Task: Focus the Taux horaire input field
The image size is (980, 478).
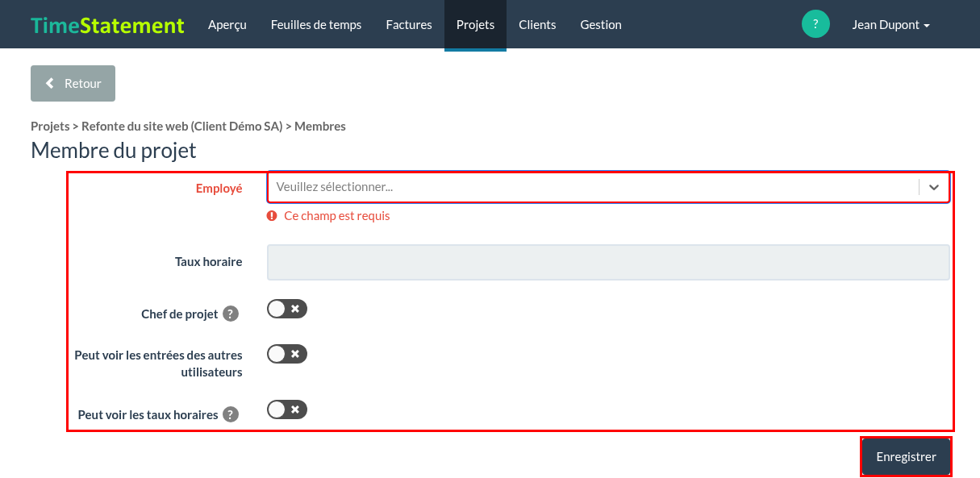Action: (608, 262)
